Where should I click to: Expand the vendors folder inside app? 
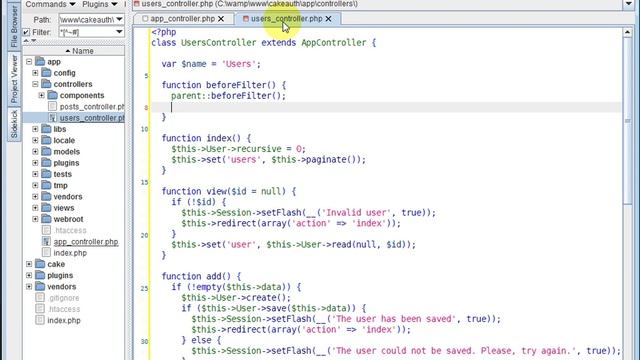coord(35,197)
